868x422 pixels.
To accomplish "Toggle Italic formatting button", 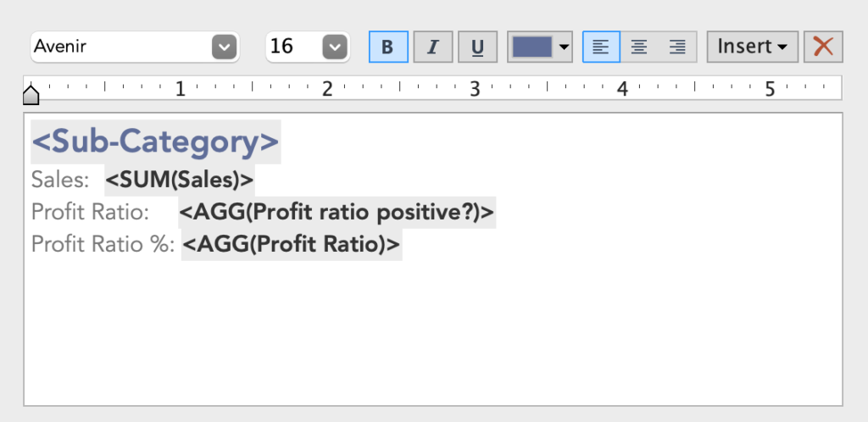I will click(432, 47).
